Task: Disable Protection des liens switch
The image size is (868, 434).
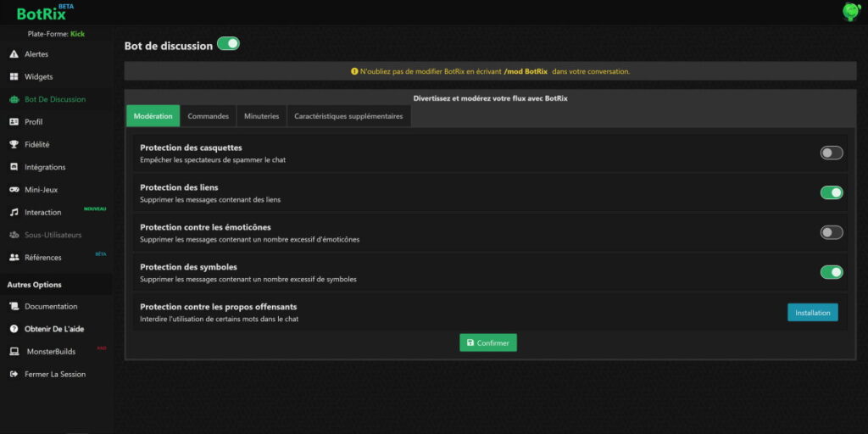Action: coord(832,192)
